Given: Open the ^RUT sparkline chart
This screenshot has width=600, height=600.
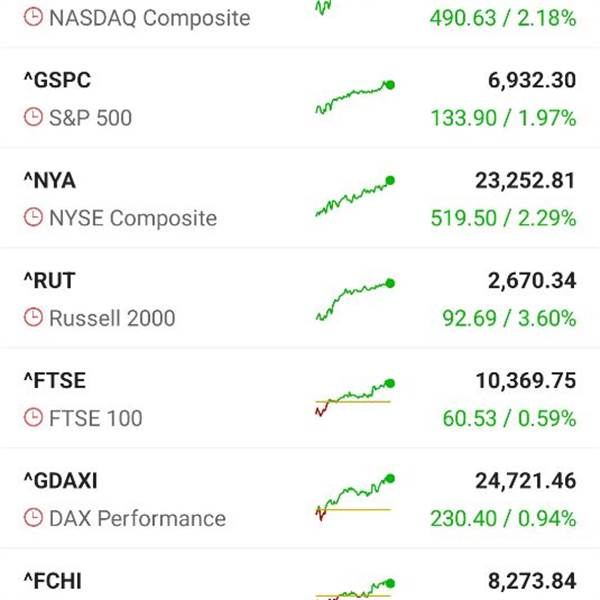Looking at the screenshot, I should click(354, 299).
